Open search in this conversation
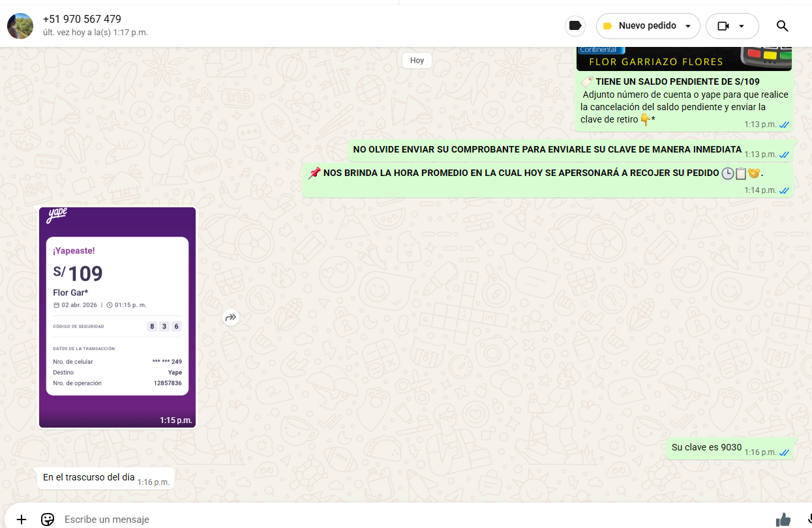Viewport: 812px width, 528px height. pyautogui.click(x=782, y=26)
